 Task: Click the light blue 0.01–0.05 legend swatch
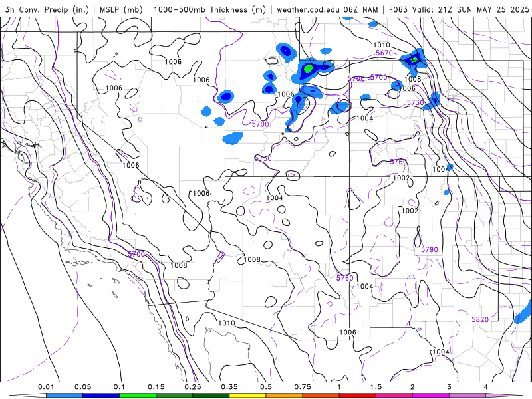[65, 396]
